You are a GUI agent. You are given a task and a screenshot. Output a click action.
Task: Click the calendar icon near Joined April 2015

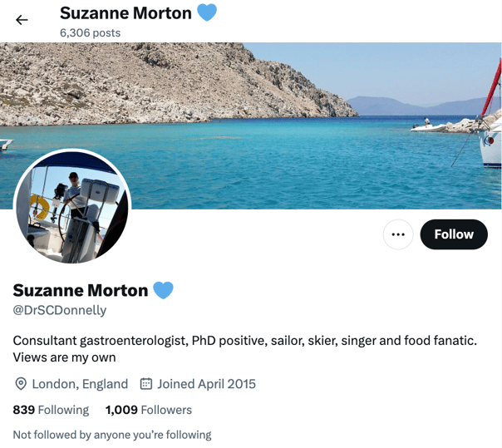point(146,384)
